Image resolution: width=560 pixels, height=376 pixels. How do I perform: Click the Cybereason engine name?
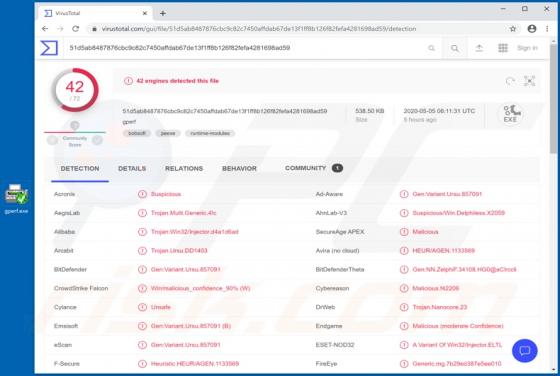pyautogui.click(x=332, y=288)
